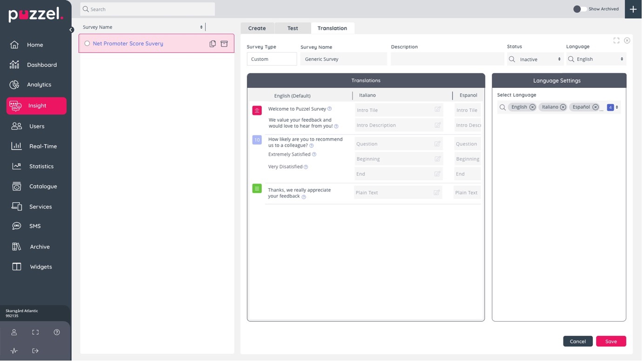Click the archive icon on Net Promoter Score survey

225,44
